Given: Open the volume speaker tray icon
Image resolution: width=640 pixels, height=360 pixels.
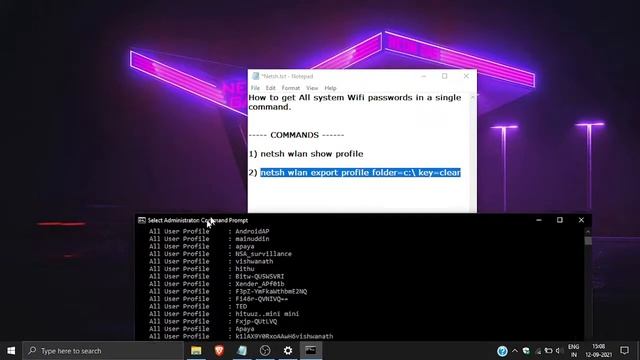Looking at the screenshot, I should pos(558,351).
